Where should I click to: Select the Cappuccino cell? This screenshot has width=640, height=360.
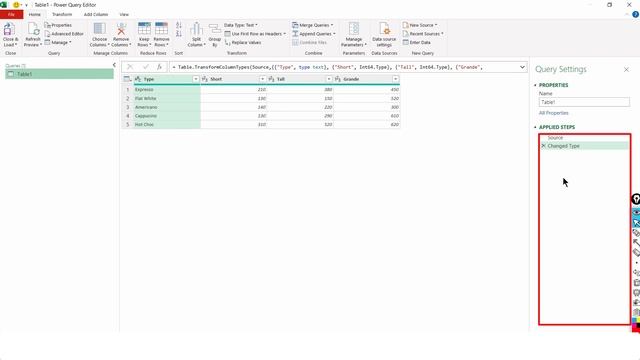(x=167, y=116)
